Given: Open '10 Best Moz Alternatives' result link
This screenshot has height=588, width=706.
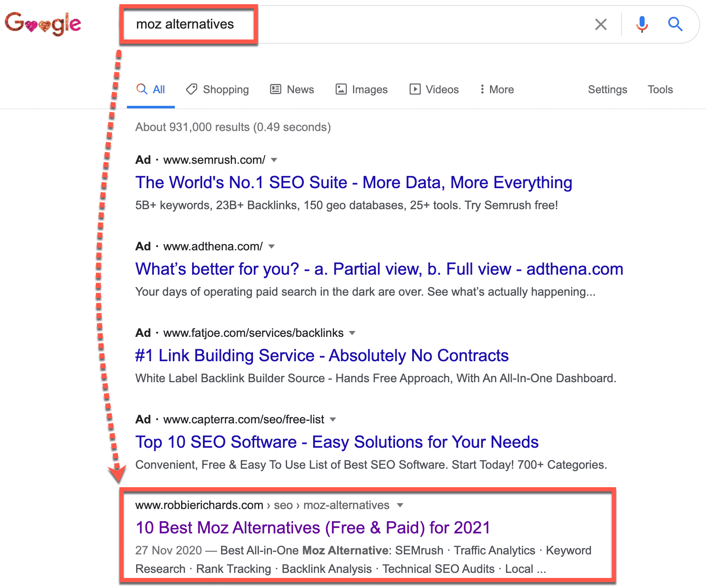Looking at the screenshot, I should point(313,528).
